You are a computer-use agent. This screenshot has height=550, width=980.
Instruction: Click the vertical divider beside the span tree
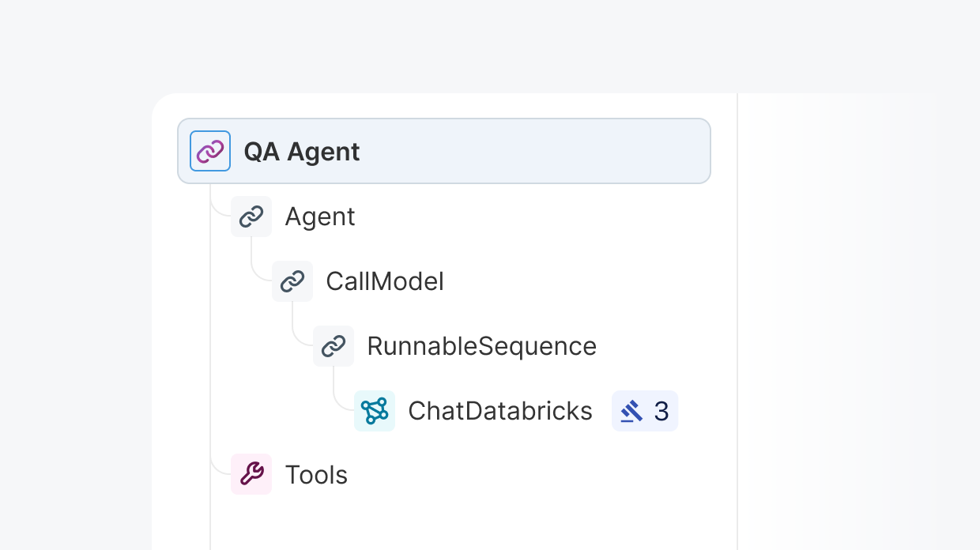[x=737, y=316]
